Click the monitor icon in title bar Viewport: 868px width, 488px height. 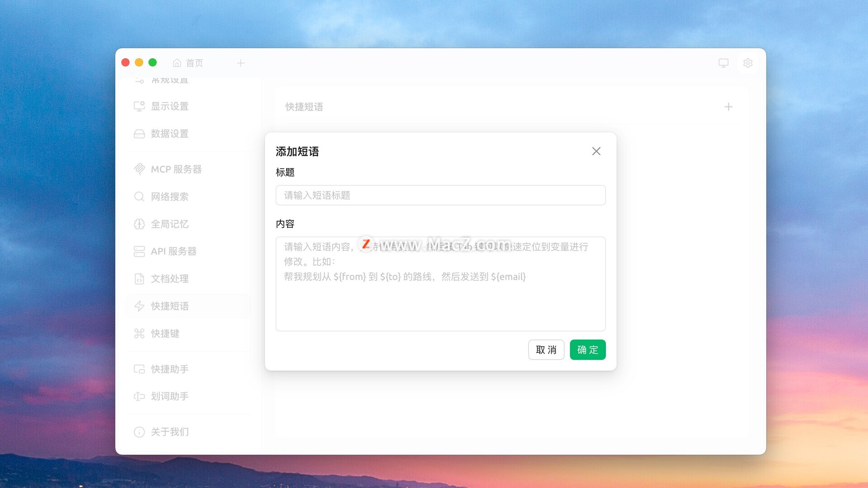pyautogui.click(x=723, y=63)
